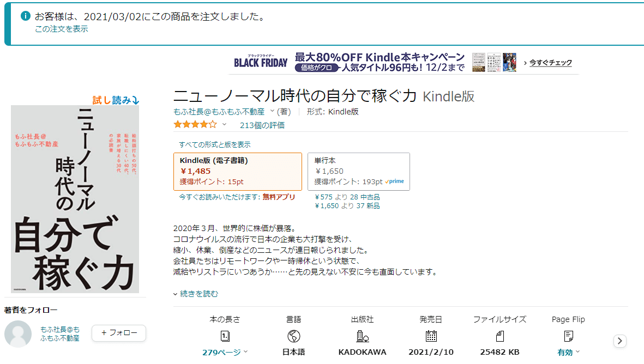Select the 単行本 format option
Viewport: 644px width, 364px height.
[x=359, y=172]
